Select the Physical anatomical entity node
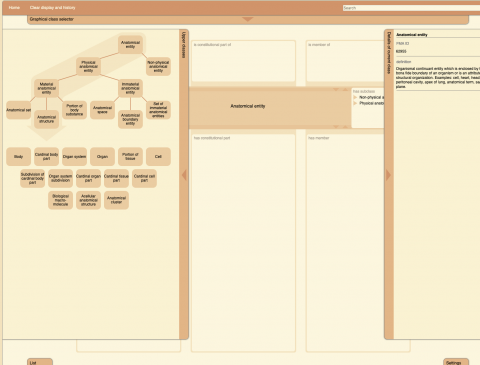480x365 pixels. (88, 66)
